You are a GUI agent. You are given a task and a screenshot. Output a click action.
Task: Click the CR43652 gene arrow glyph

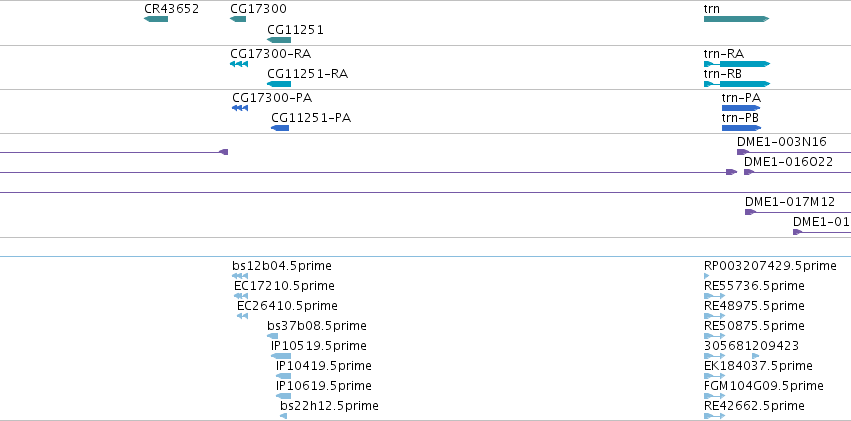[x=156, y=19]
